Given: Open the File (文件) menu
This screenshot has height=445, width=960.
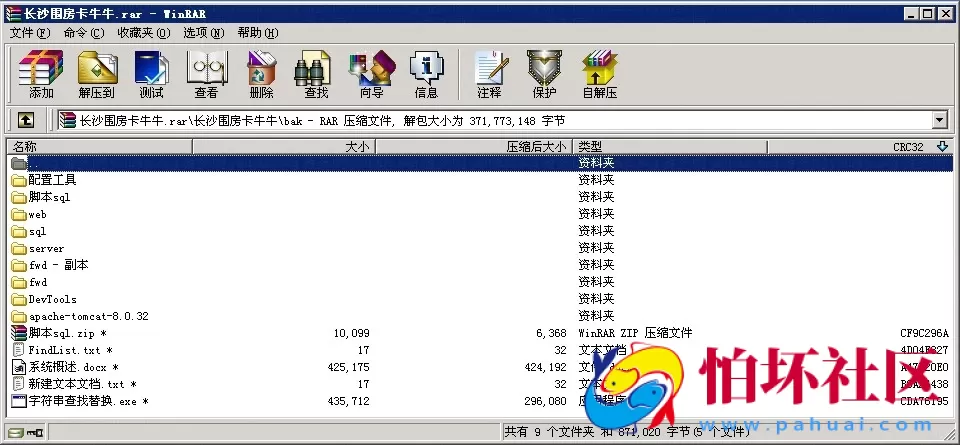Looking at the screenshot, I should (x=30, y=33).
